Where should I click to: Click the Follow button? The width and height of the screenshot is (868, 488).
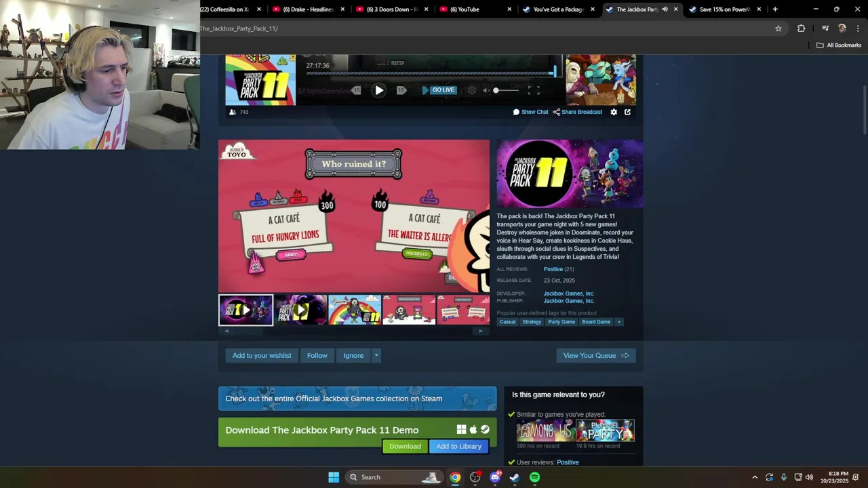pos(317,355)
